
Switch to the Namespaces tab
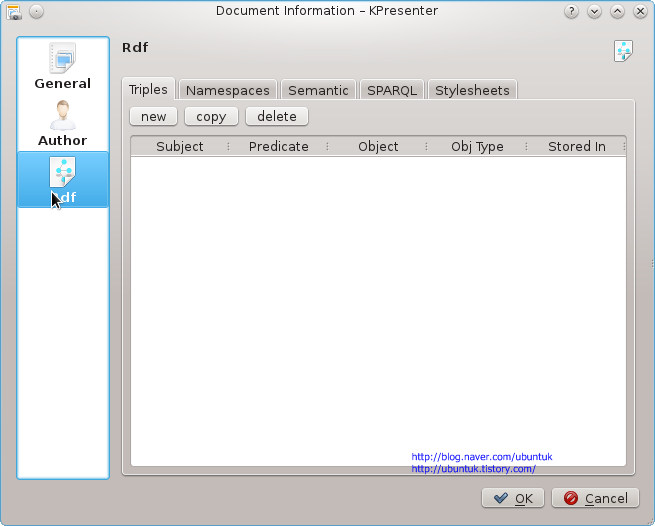coord(228,90)
